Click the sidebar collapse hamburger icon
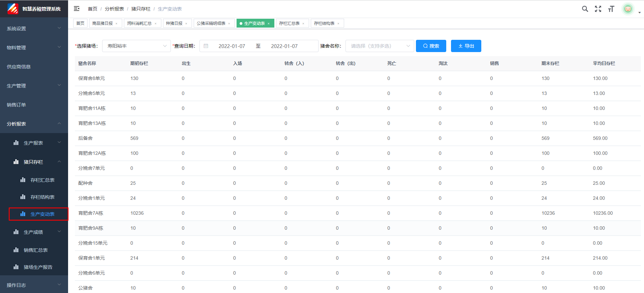The width and height of the screenshot is (644, 293). click(77, 9)
